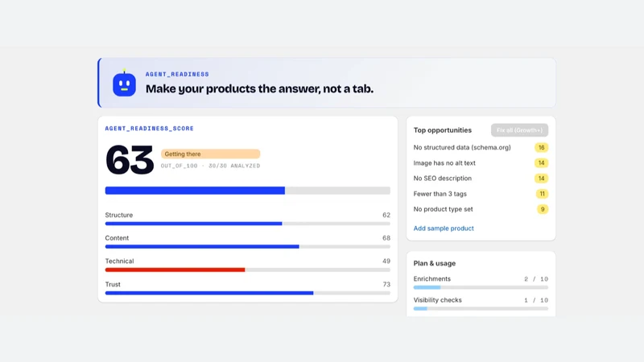Click the AGENT_READINESS_SCORE heading
This screenshot has width=644, height=362.
(149, 129)
